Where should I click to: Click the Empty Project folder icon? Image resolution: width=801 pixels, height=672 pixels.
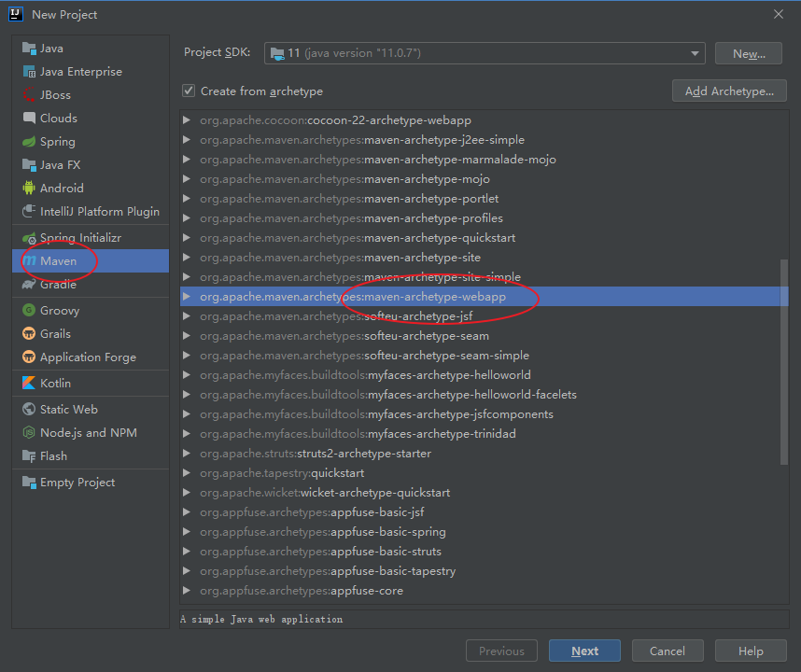pyautogui.click(x=29, y=483)
